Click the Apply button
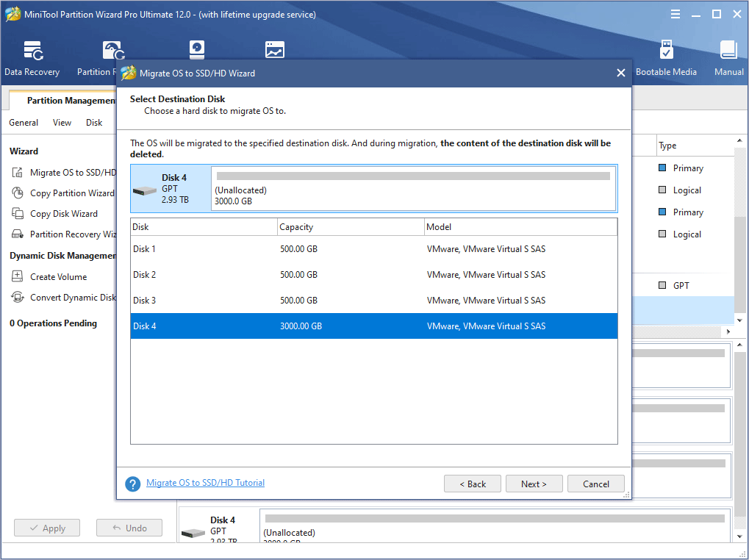749x560 pixels. [47, 528]
